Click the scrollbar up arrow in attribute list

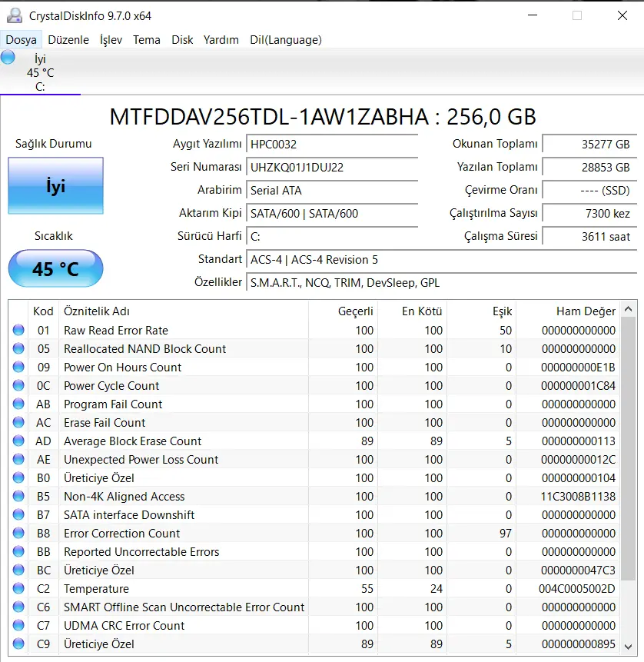pyautogui.click(x=628, y=309)
